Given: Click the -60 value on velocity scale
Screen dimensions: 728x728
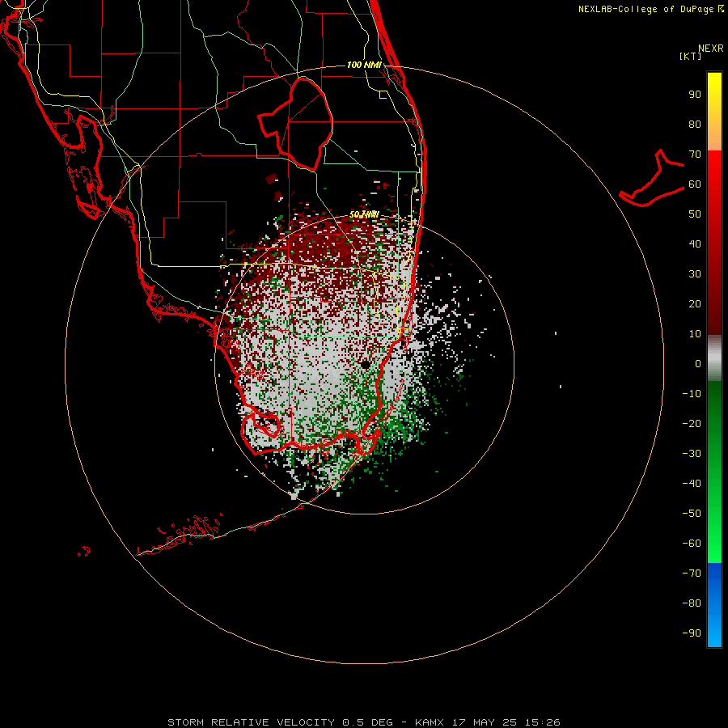Looking at the screenshot, I should point(692,544).
